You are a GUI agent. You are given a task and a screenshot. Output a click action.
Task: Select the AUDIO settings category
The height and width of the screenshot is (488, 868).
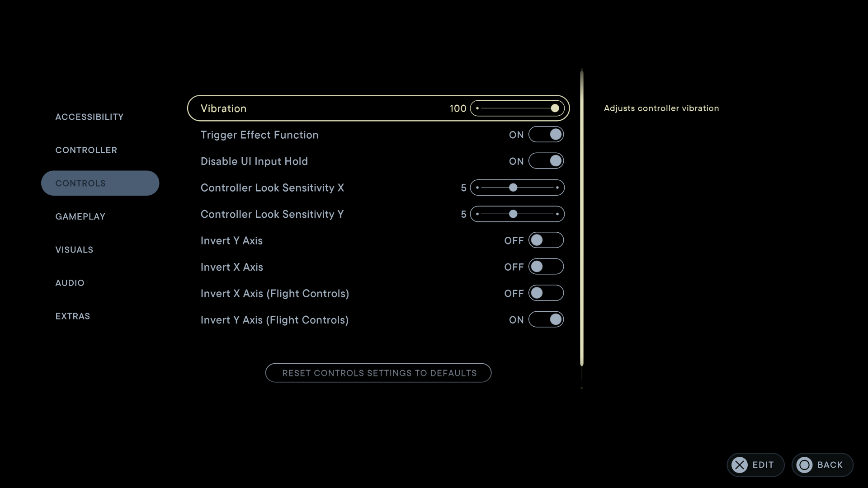[70, 282]
